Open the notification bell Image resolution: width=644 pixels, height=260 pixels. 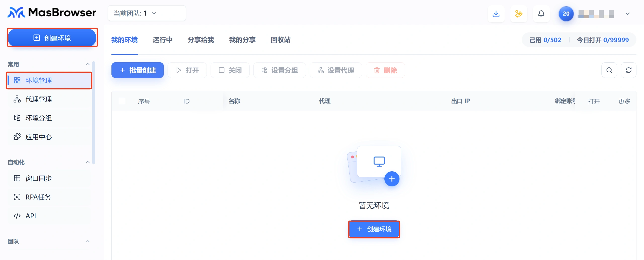tap(541, 14)
